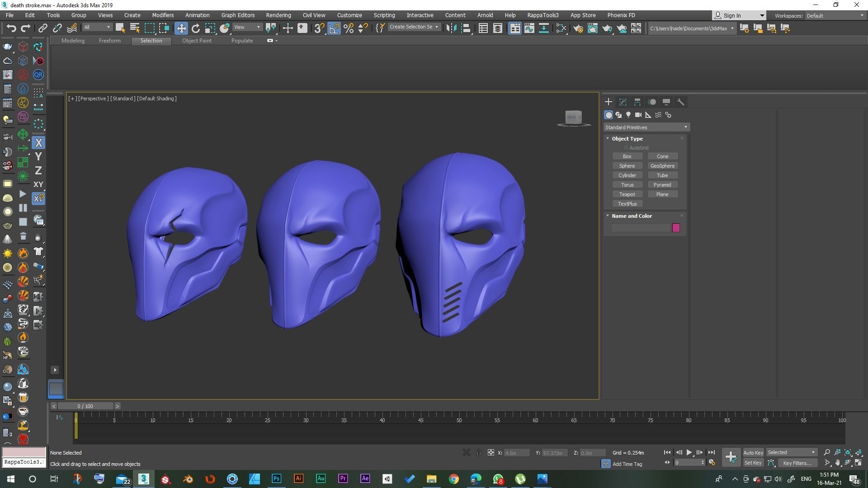
Task: Switch to the Modeling ribbon tab
Action: point(73,41)
